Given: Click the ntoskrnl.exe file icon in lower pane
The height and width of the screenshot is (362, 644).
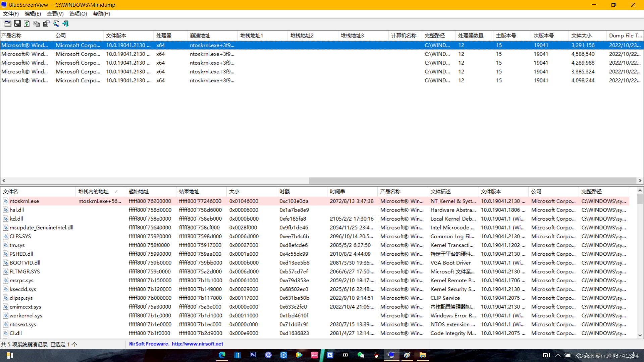Looking at the screenshot, I should [x=6, y=201].
